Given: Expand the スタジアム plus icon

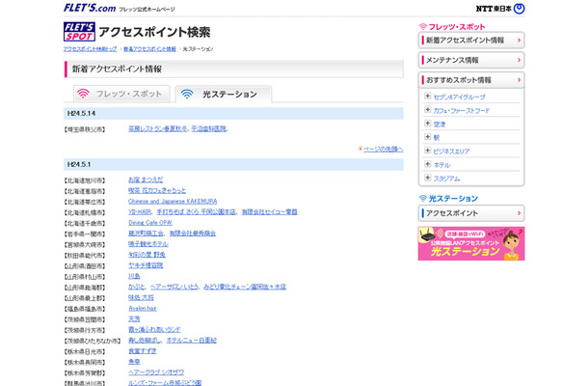Looking at the screenshot, I should [427, 178].
